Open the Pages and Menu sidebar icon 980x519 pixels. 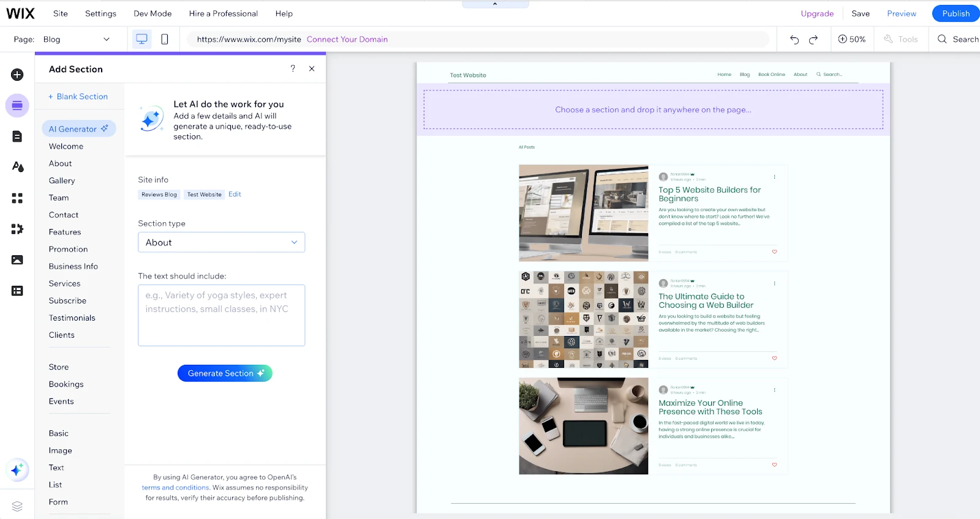pyautogui.click(x=17, y=136)
